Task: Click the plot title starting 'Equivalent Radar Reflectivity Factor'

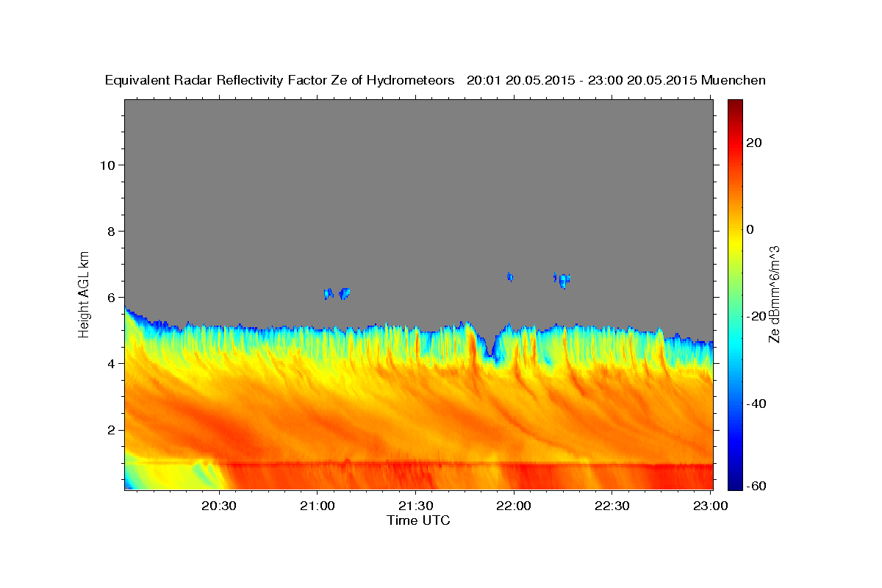Action: click(x=436, y=80)
